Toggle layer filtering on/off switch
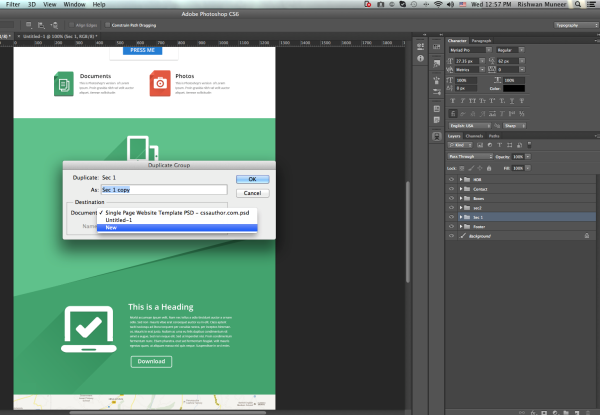 click(x=530, y=145)
